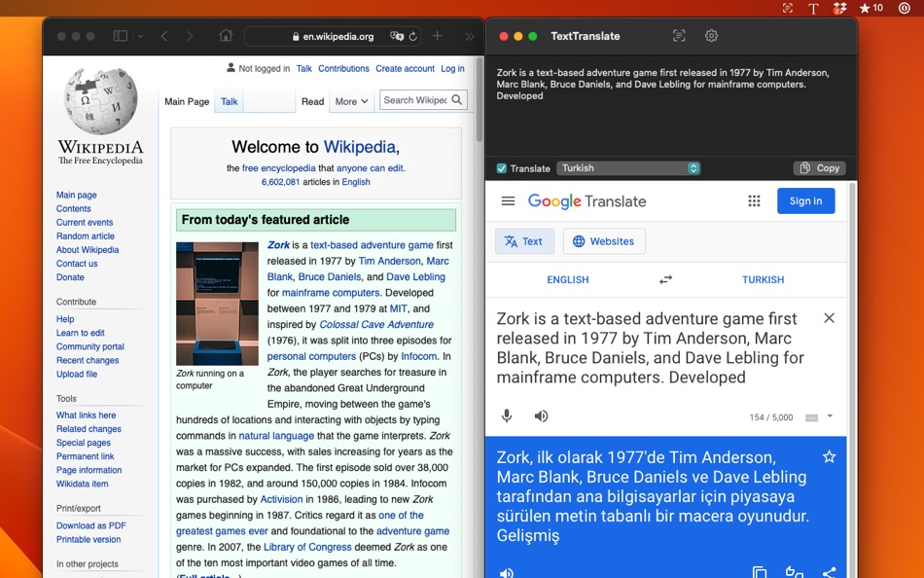Open the Google apps grid
The width and height of the screenshot is (924, 578).
coord(755,201)
